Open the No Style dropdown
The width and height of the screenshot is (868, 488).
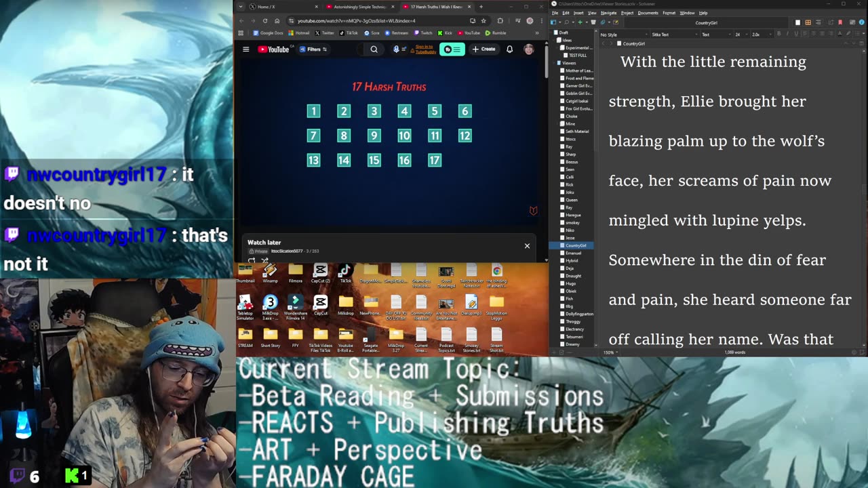[x=624, y=35]
